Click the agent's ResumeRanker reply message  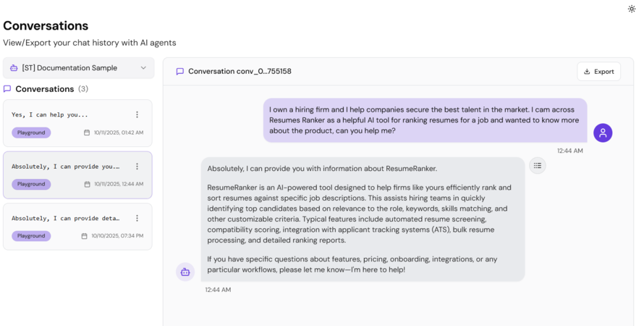click(363, 219)
